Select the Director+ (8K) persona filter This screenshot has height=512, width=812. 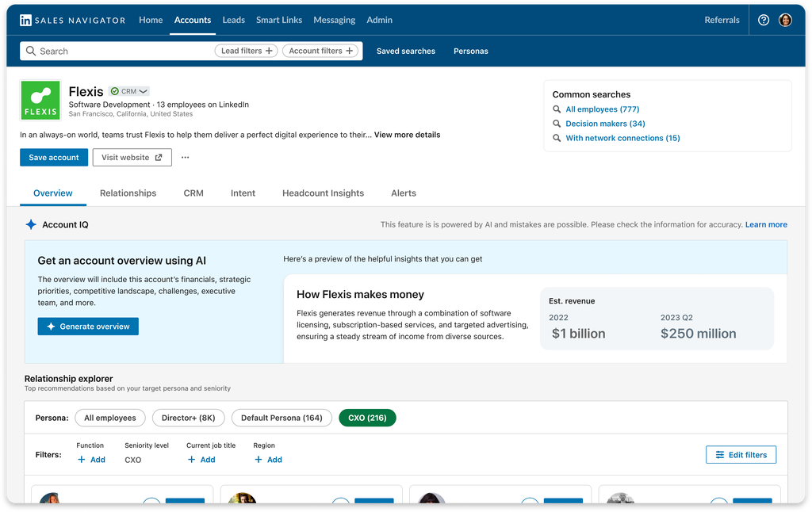point(188,418)
